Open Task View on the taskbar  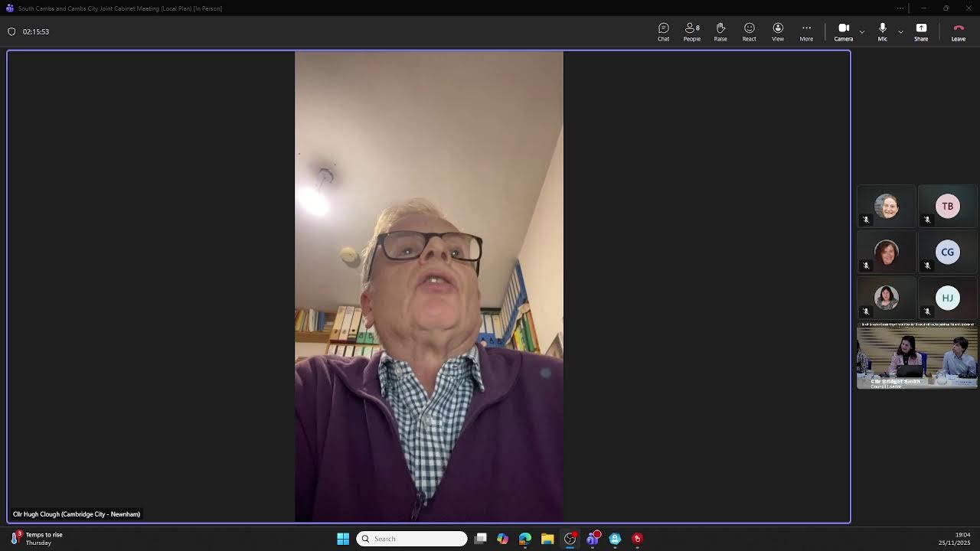(480, 539)
